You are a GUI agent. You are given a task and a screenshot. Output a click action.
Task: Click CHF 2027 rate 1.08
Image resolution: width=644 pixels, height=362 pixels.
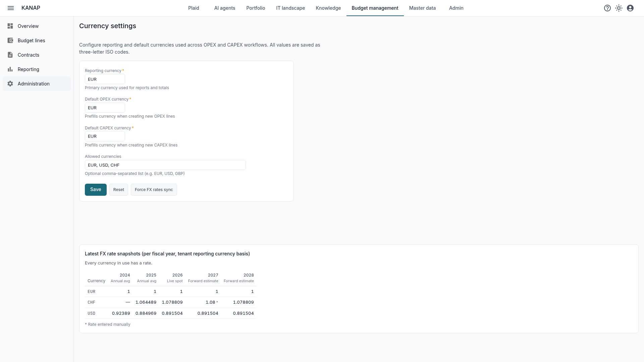coord(210,302)
